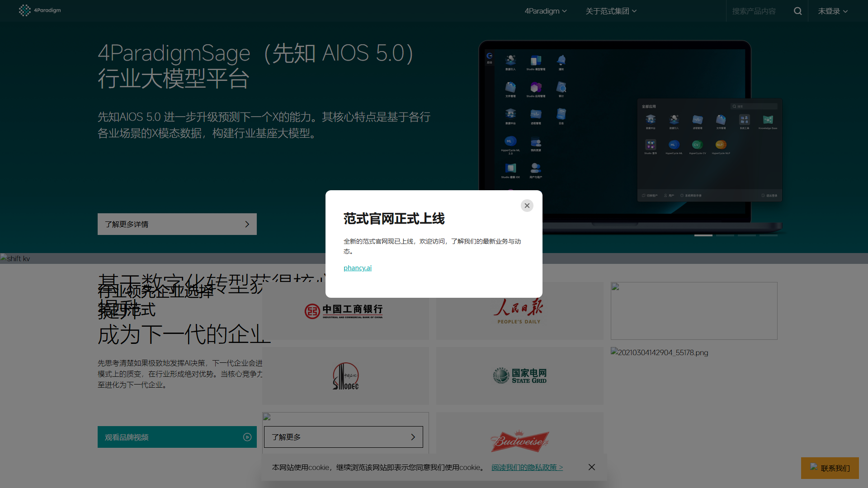Click the magnifier search icon

tap(797, 11)
